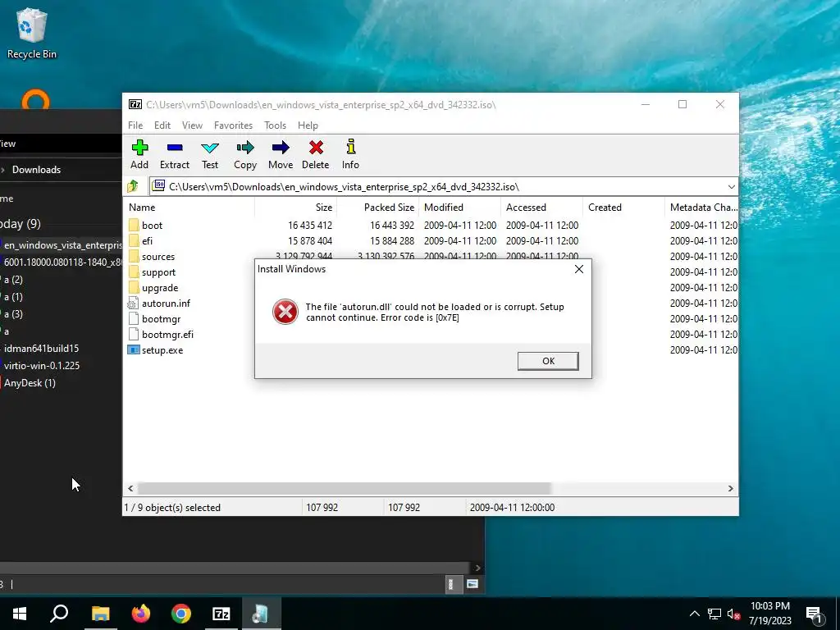Click the up-folder icon beside address bar
This screenshot has height=630, width=840.
[x=133, y=186]
